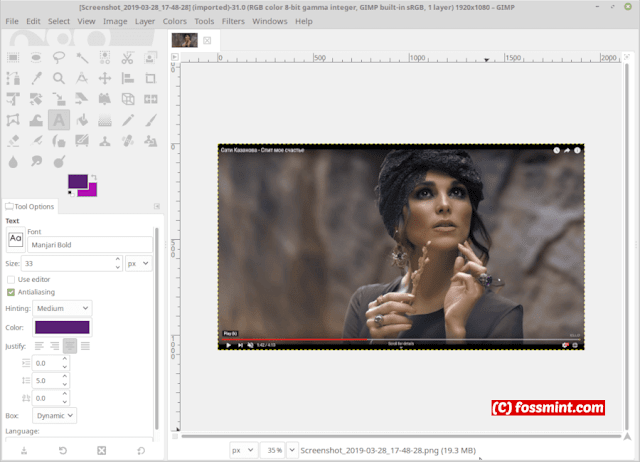Screen dimensions: 640x462
Task: Reset tool options to defaults
Action: click(x=141, y=451)
